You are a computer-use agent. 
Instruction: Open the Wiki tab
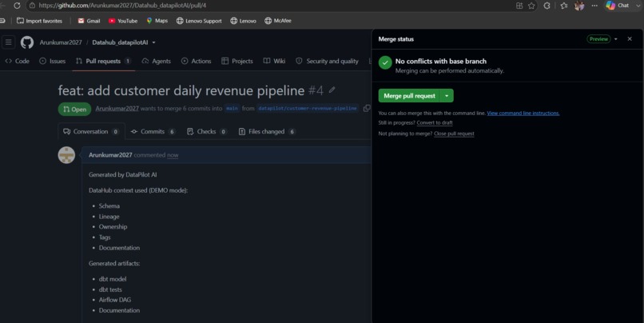tap(274, 61)
